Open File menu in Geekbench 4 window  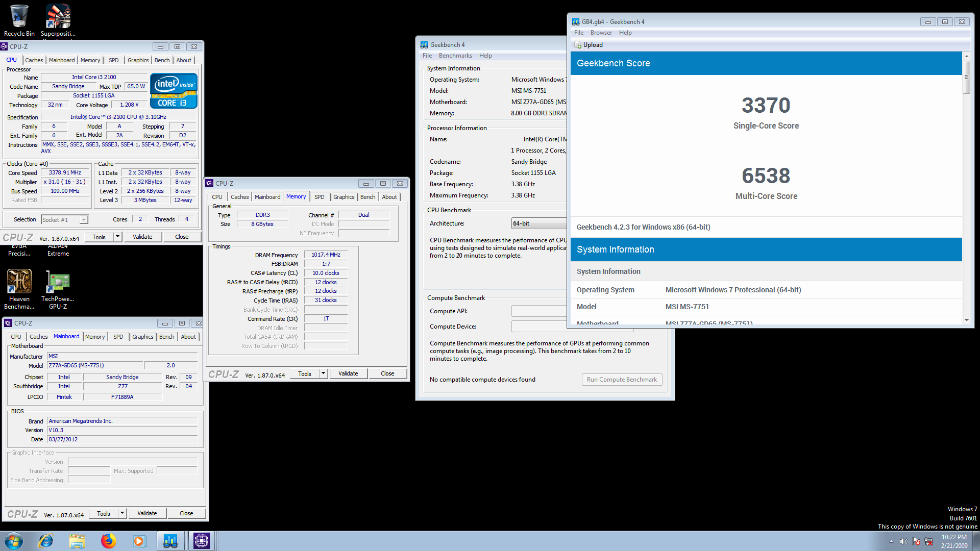pos(427,56)
